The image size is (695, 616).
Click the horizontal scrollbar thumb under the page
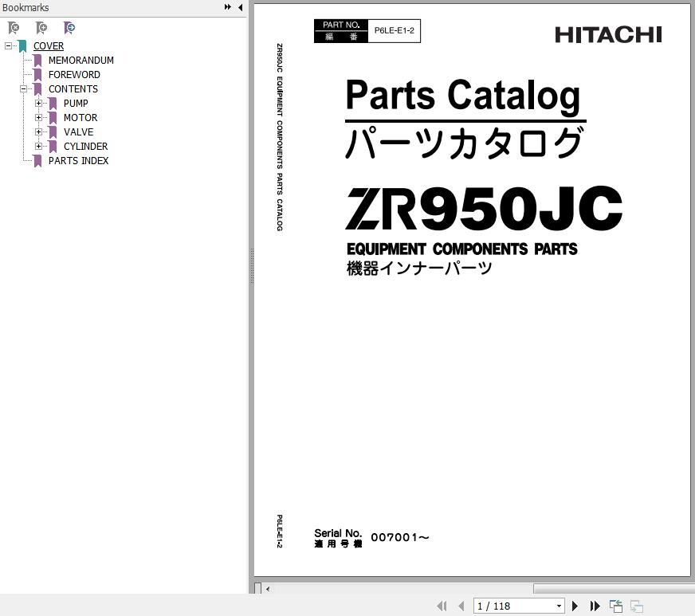(x=614, y=589)
